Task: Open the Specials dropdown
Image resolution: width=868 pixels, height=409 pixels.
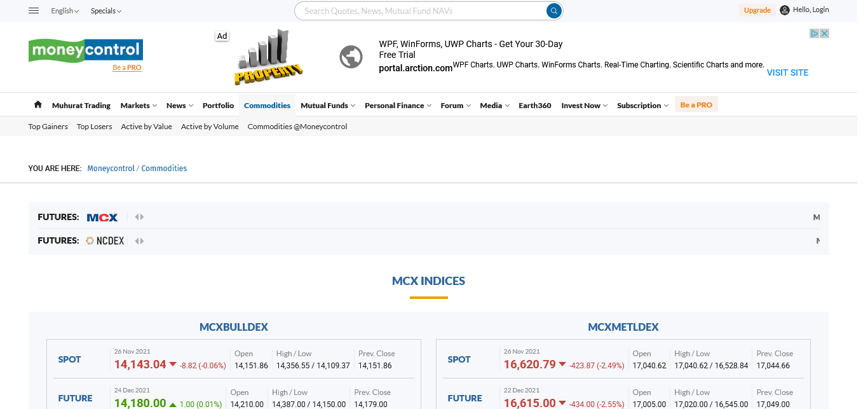Action: coord(105,11)
